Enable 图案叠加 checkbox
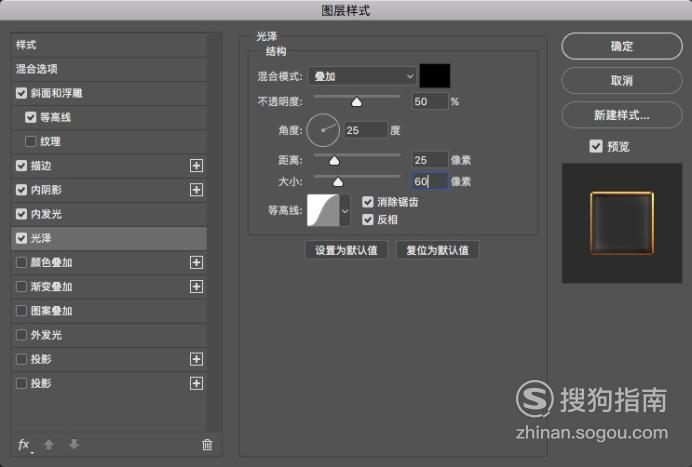The width and height of the screenshot is (692, 467). [21, 311]
